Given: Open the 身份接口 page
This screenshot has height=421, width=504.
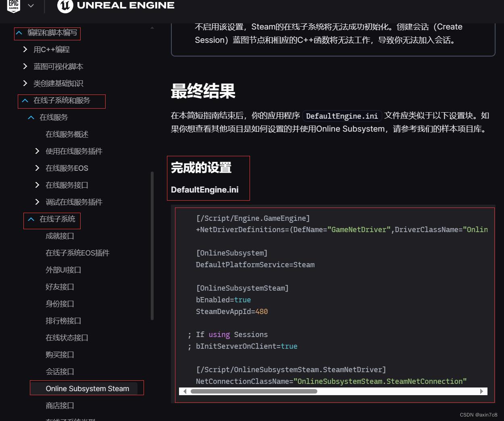Looking at the screenshot, I should tap(60, 304).
